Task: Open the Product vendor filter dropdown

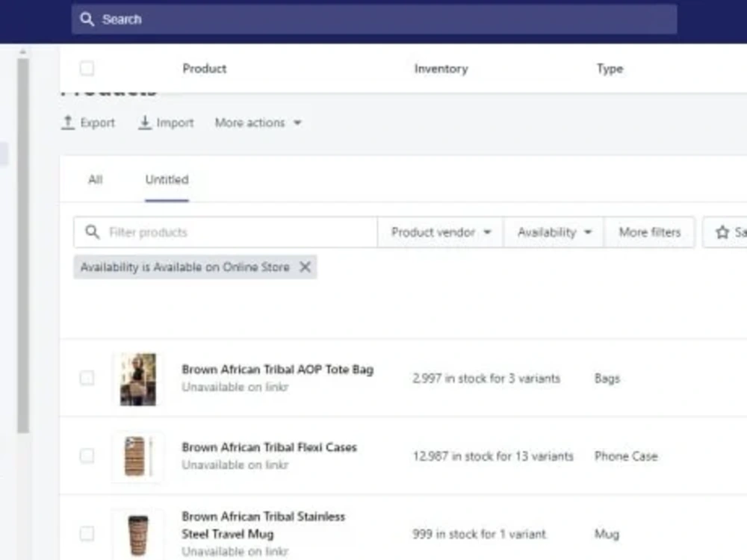Action: [441, 232]
